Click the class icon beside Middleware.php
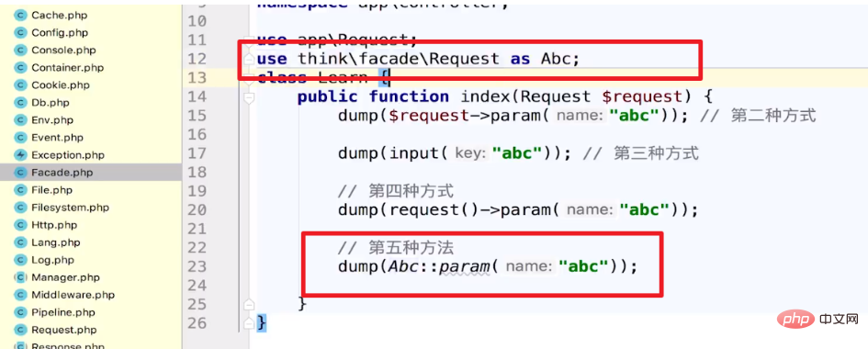The image size is (868, 349). 20,295
